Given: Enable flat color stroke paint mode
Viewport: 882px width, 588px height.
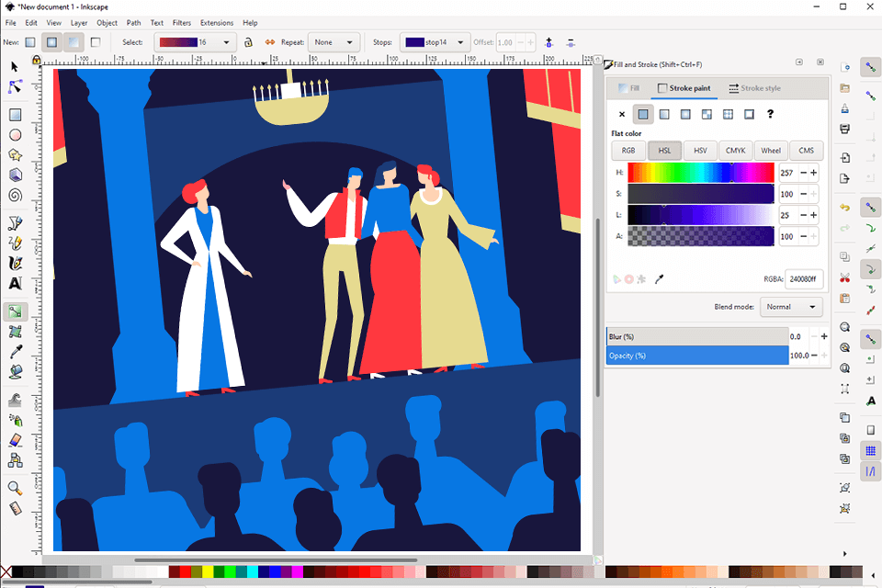Looking at the screenshot, I should click(x=642, y=114).
